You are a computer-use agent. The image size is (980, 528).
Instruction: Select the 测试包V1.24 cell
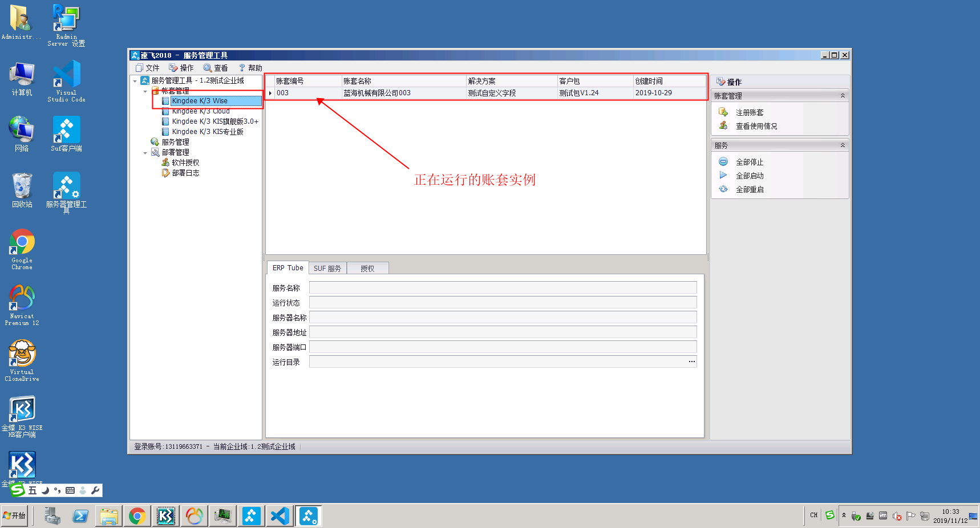click(596, 93)
